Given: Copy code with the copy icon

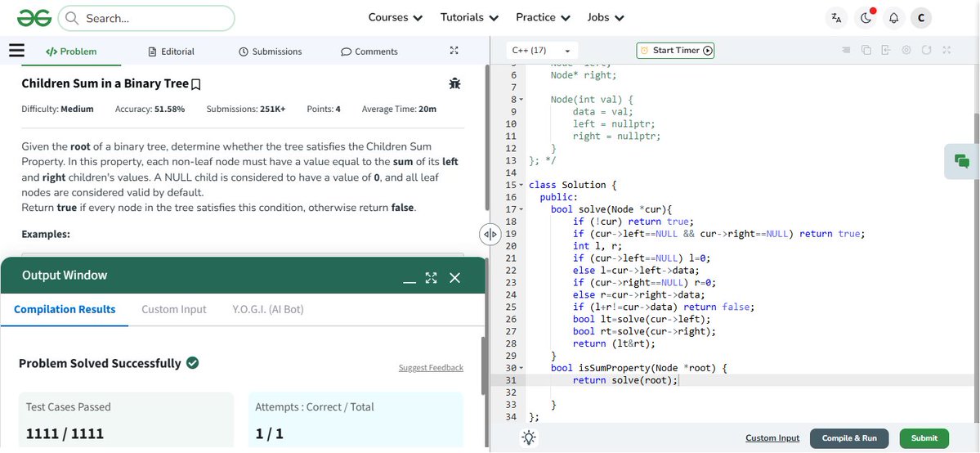Looking at the screenshot, I should point(866,50).
